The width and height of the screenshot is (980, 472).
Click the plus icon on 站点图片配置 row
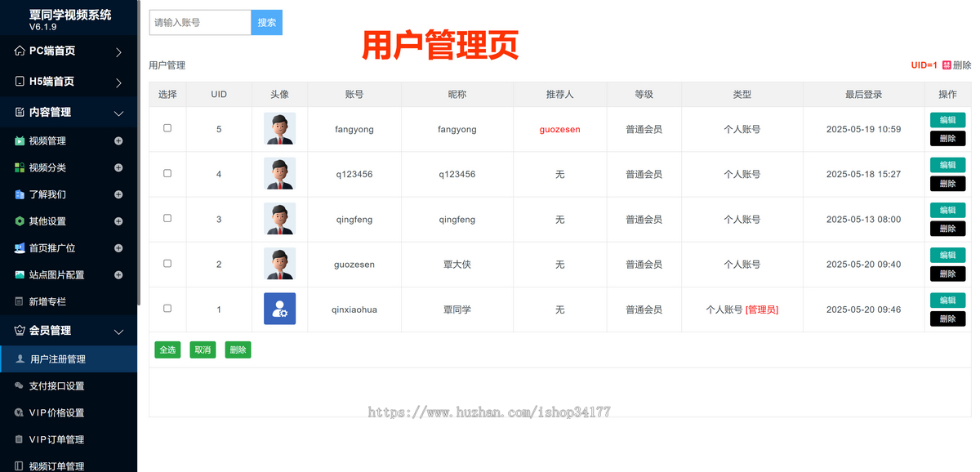[x=118, y=274]
